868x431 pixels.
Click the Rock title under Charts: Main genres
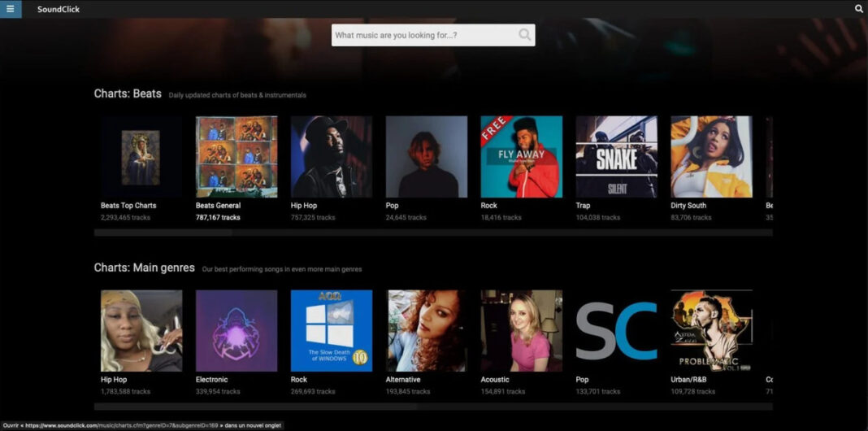point(299,380)
